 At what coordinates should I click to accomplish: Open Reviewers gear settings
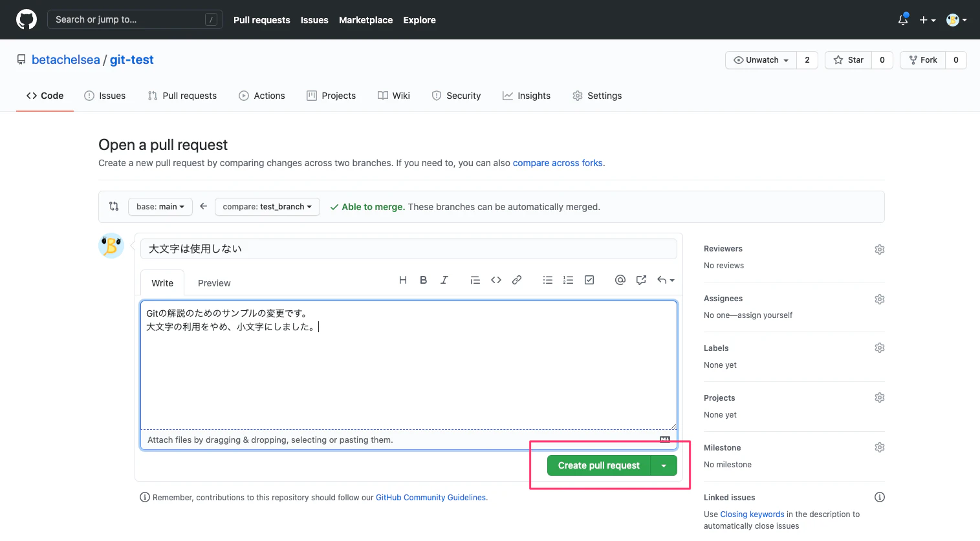coord(880,249)
